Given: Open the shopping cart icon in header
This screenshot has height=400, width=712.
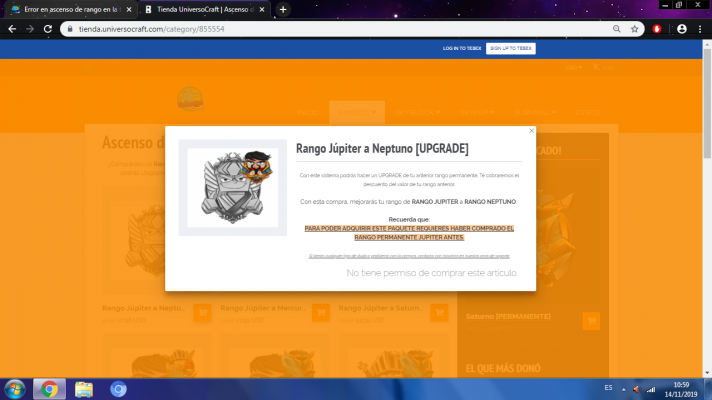Looking at the screenshot, I should [x=597, y=67].
